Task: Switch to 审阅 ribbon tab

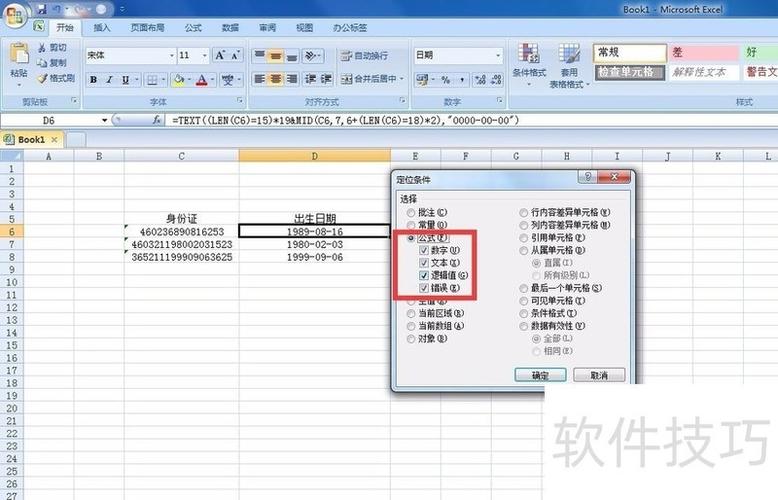Action: click(x=267, y=28)
